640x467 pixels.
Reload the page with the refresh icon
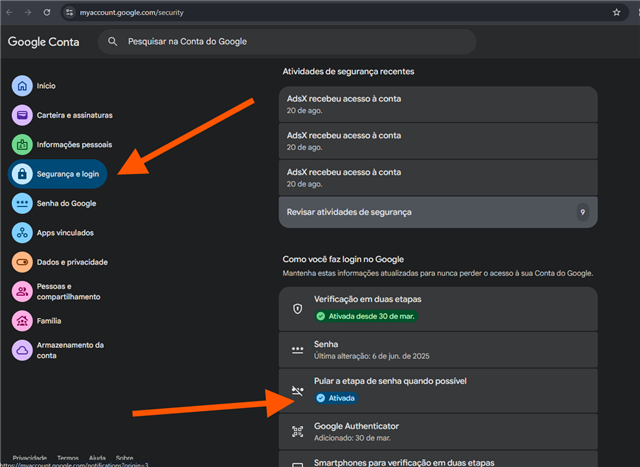[47, 12]
